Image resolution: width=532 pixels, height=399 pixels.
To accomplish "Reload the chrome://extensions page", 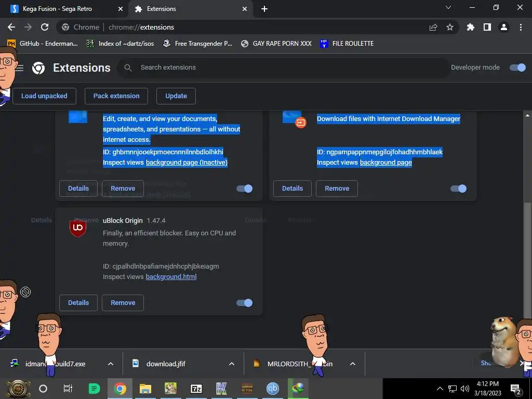I will click(x=45, y=27).
